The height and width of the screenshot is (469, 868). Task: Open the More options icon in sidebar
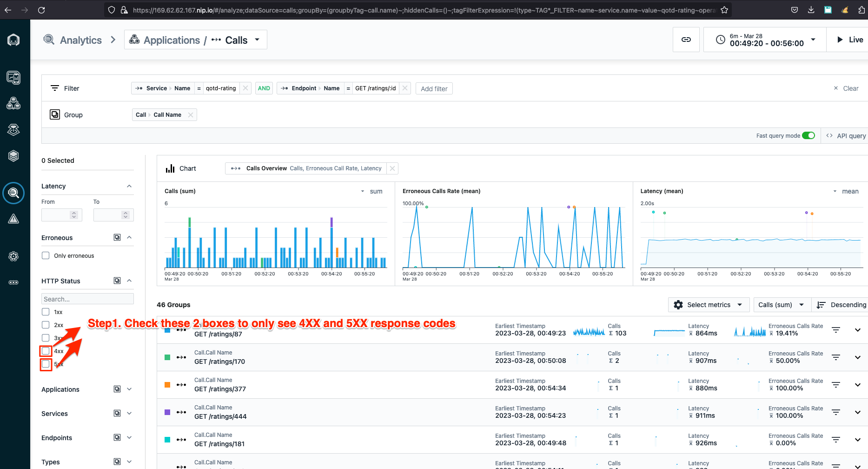tap(13, 282)
